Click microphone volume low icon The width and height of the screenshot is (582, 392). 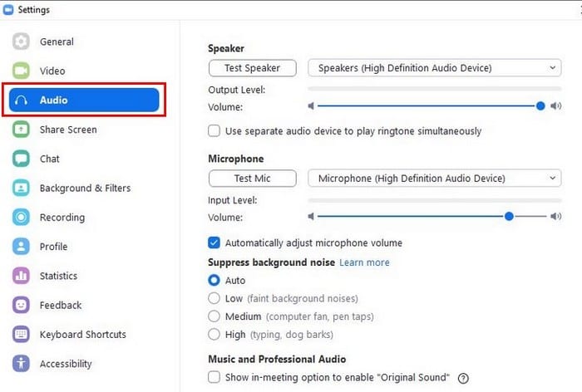point(311,216)
